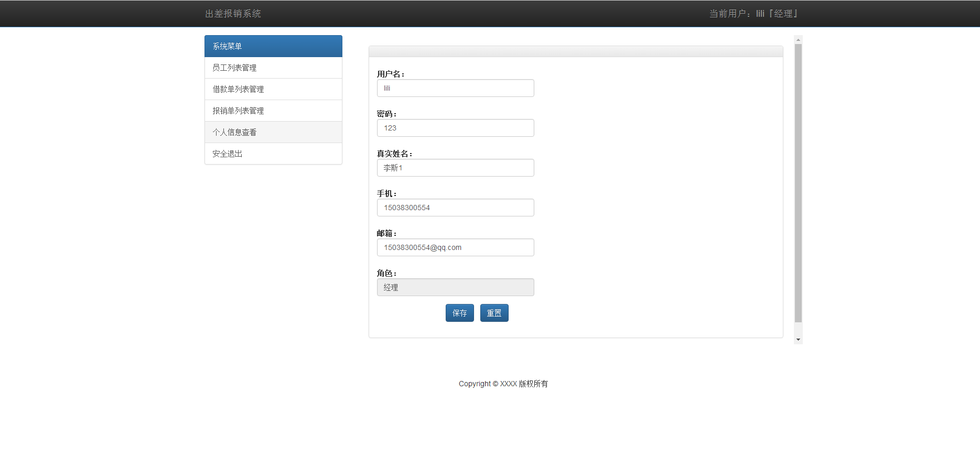
Task: Click the 重置 button
Action: (494, 313)
